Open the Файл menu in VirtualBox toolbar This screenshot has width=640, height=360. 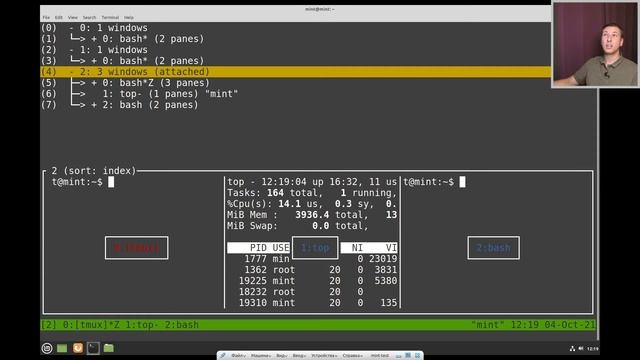tap(238, 356)
